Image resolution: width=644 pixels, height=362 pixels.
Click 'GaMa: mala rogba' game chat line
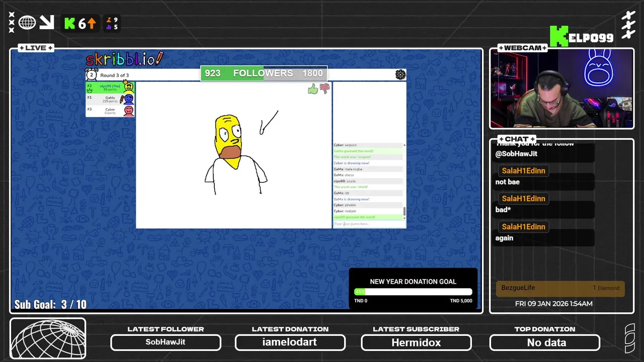[348, 169]
